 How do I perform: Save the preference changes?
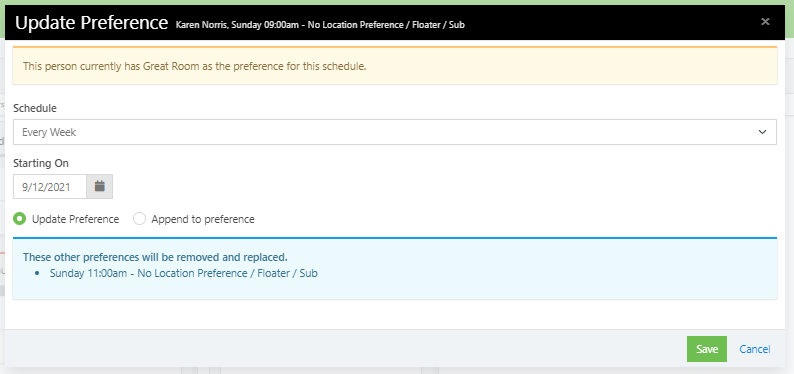706,349
